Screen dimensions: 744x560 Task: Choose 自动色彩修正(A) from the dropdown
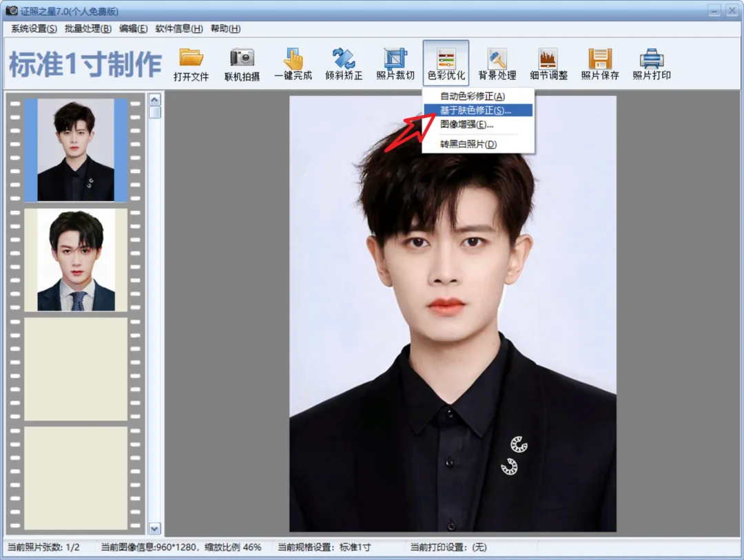tap(472, 96)
